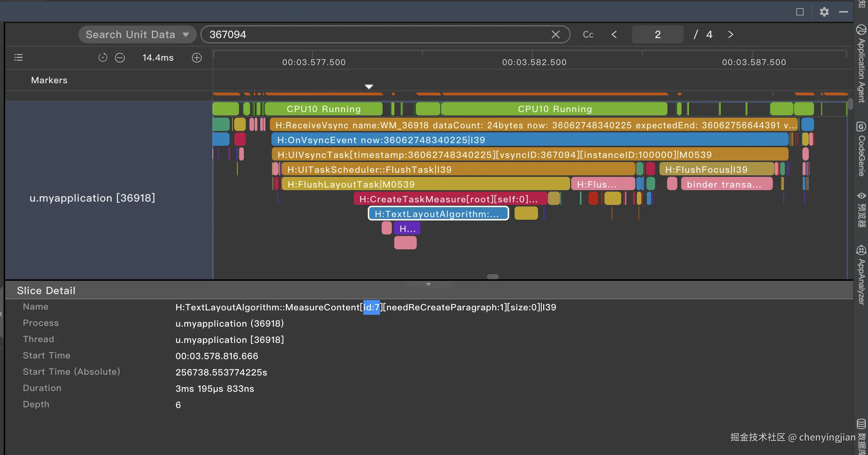Collapse the Slice Detail panel using the divider arrow
Image resolution: width=868 pixels, height=455 pixels.
(x=428, y=284)
